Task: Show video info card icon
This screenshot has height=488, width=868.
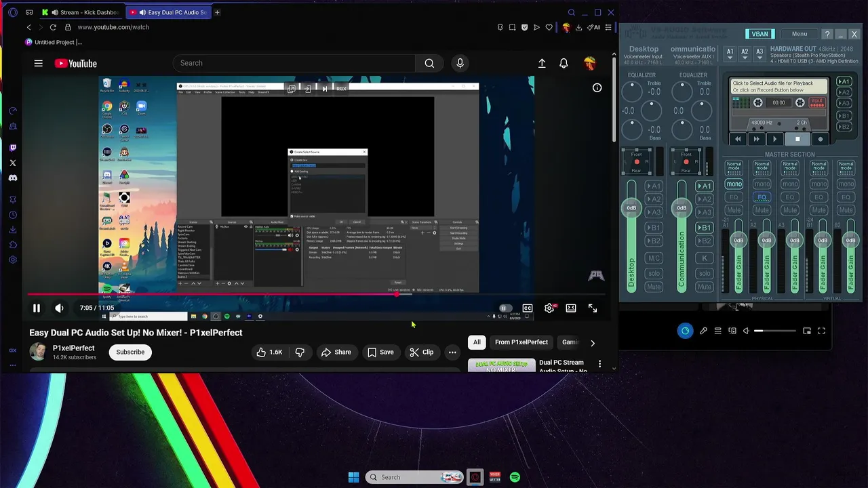Action: tap(597, 87)
